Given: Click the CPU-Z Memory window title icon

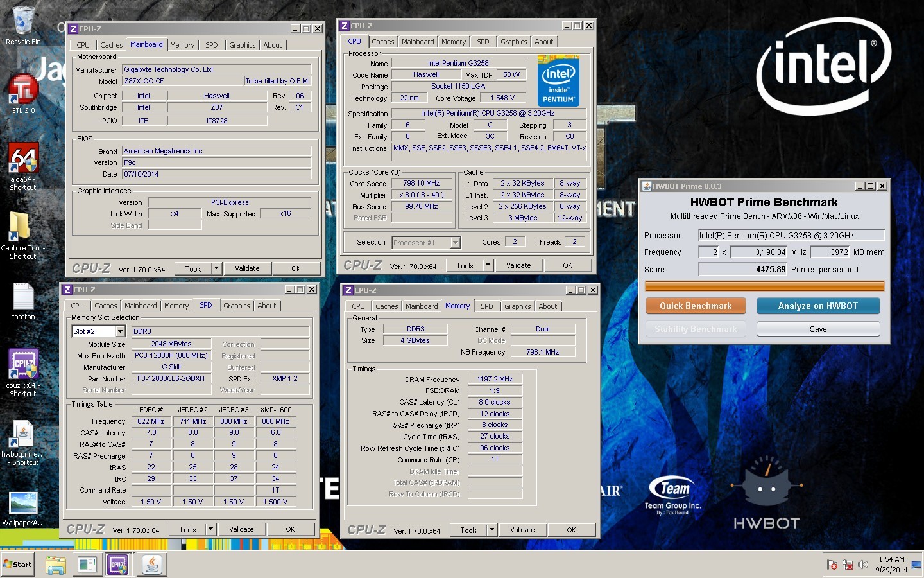Looking at the screenshot, I should (x=348, y=290).
